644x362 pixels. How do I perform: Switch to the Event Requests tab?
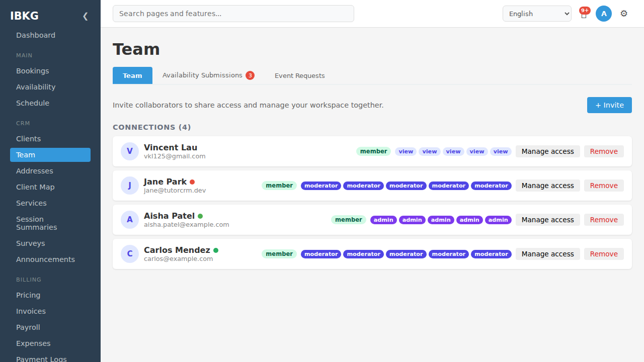pos(300,76)
